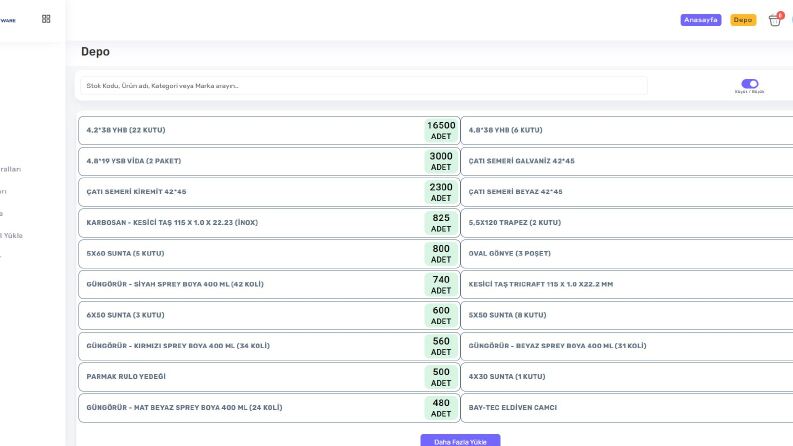
Task: Click the 600 ADET quantity badge
Action: (x=441, y=316)
